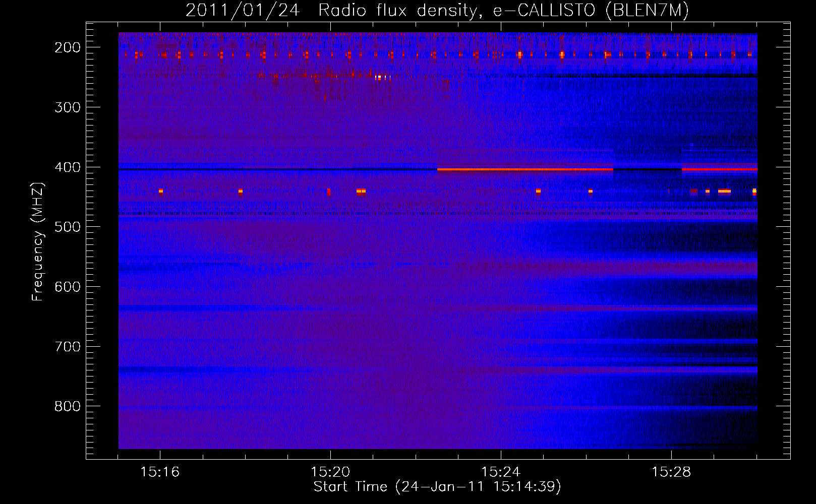Click the 800 frequency tick label
Image resolution: width=816 pixels, height=504 pixels.
[67, 406]
